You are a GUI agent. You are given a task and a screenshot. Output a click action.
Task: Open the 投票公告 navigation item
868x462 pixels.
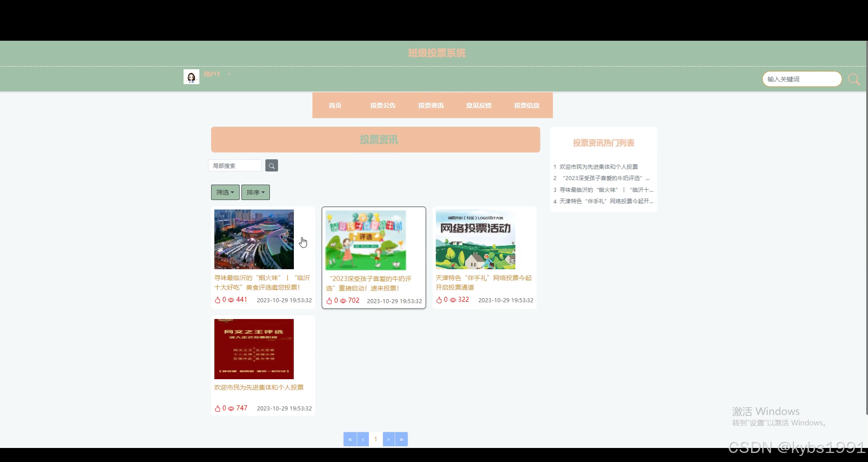(x=383, y=105)
